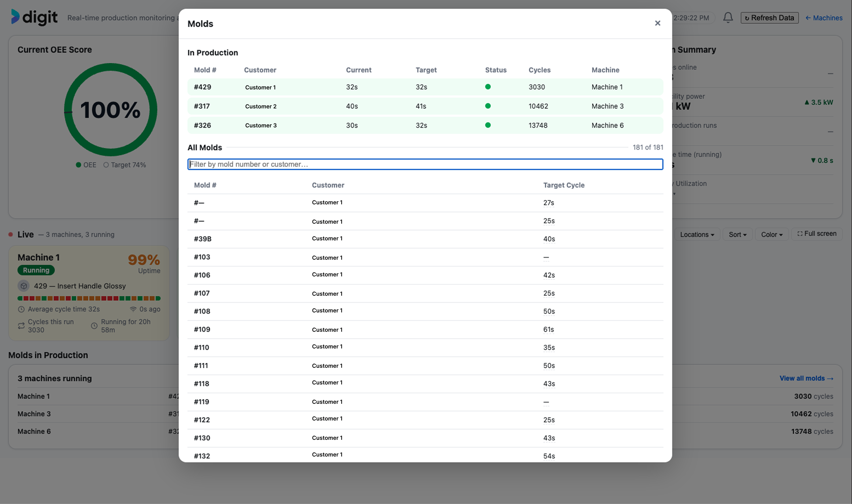Click the OEE 100% donut gauge

[x=110, y=110]
